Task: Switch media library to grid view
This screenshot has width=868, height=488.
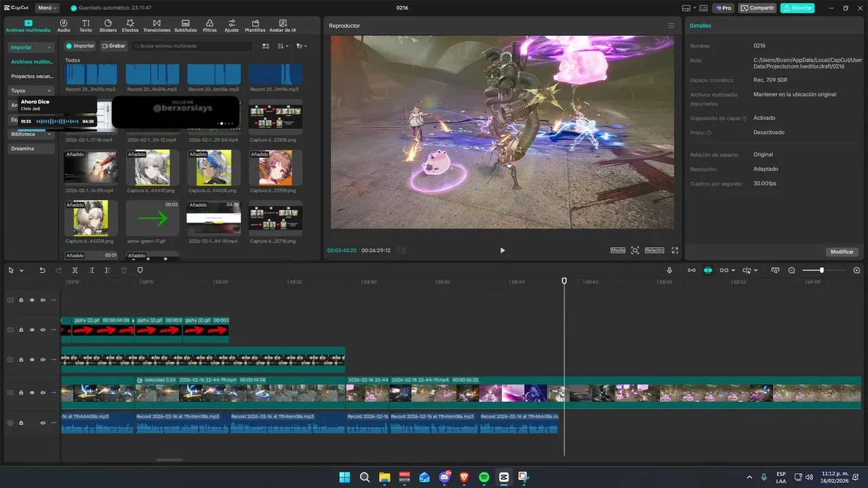Action: point(266,46)
